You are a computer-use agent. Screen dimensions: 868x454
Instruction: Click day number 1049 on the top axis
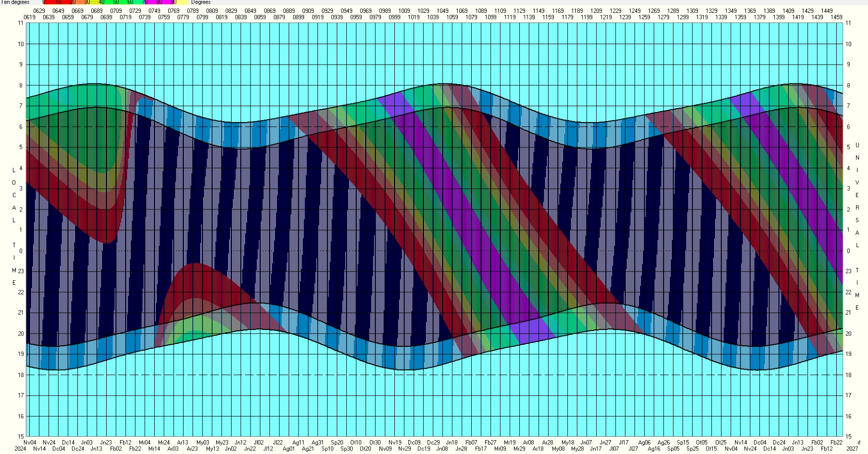click(x=442, y=11)
